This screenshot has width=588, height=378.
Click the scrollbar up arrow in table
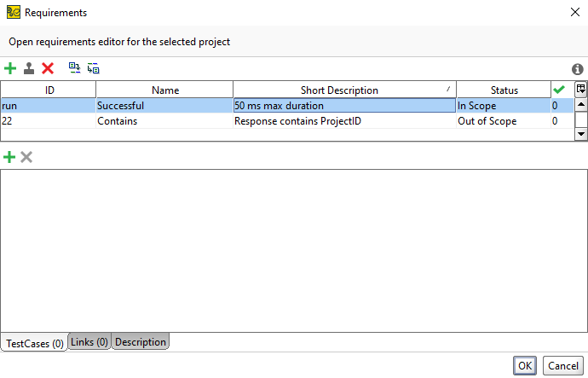click(581, 104)
